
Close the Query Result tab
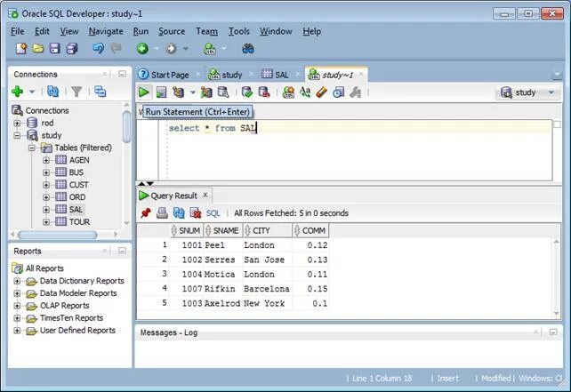click(x=205, y=195)
